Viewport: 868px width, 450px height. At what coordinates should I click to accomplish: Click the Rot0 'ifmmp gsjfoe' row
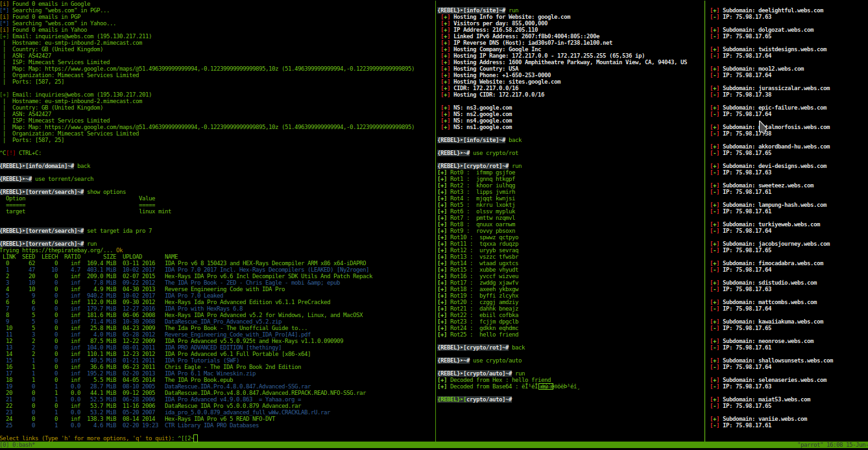tap(477, 172)
